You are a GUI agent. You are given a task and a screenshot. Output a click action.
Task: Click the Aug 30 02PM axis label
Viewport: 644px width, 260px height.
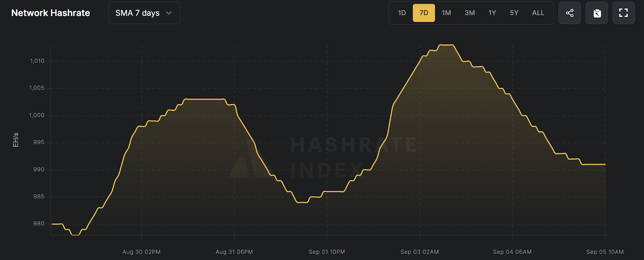tap(142, 252)
